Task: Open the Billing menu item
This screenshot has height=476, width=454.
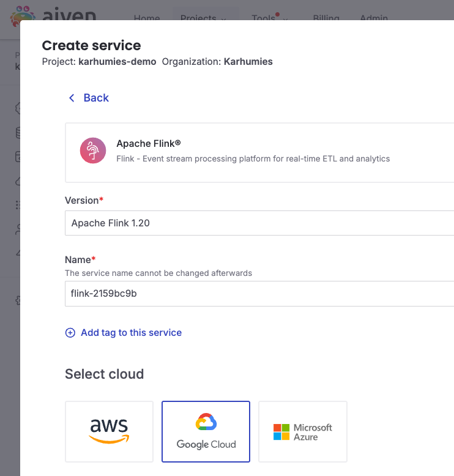Action: click(x=326, y=18)
